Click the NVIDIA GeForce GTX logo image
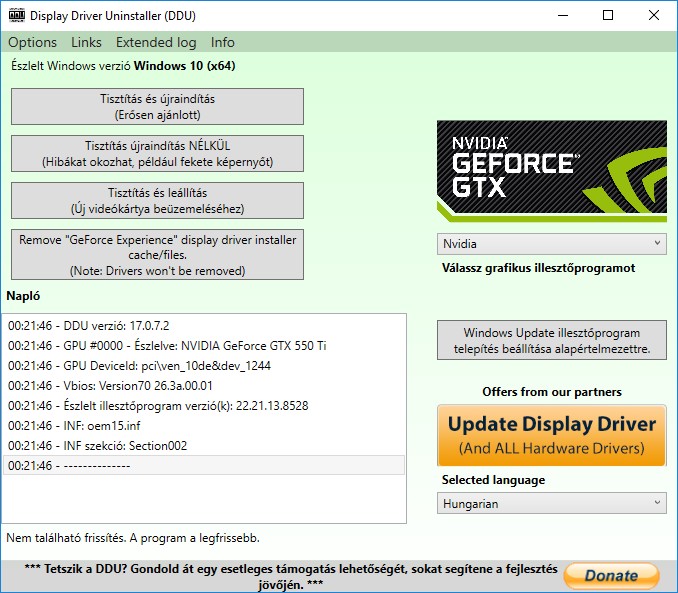The image size is (678, 593). (x=551, y=171)
